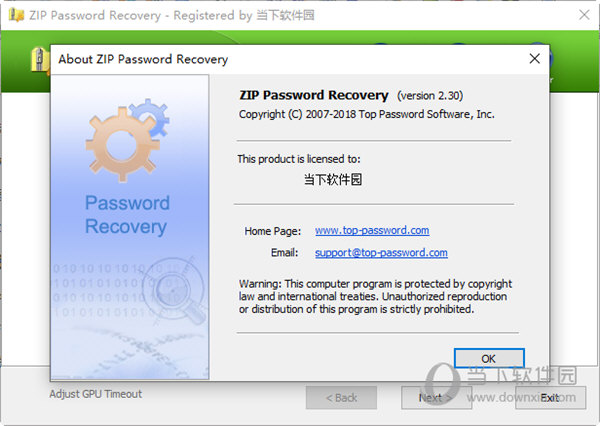This screenshot has height=426, width=600.
Task: Click the OK button in About dialog
Action: (x=489, y=359)
